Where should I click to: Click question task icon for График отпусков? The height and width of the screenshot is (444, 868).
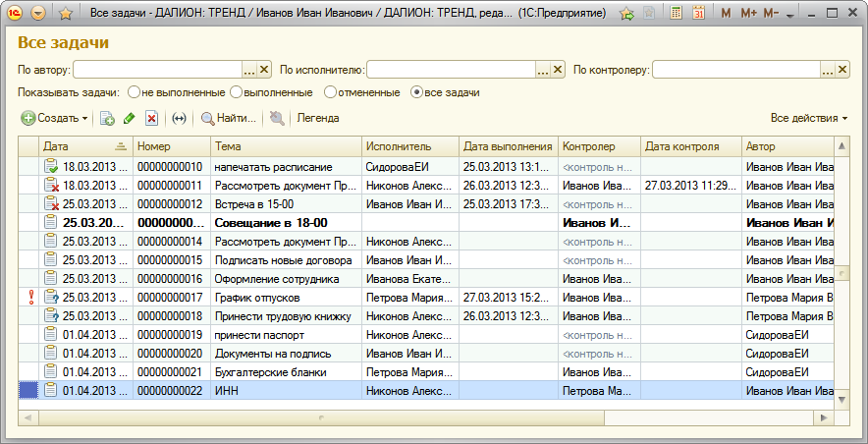(51, 298)
